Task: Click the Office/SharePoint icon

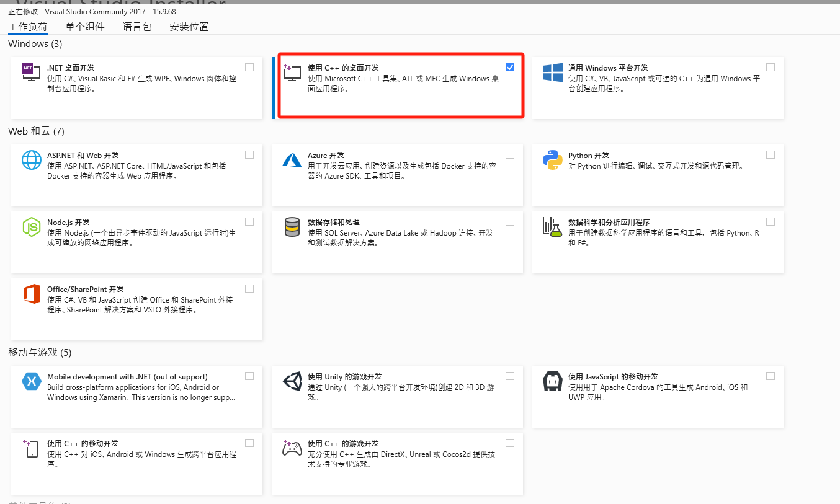Action: tap(31, 294)
